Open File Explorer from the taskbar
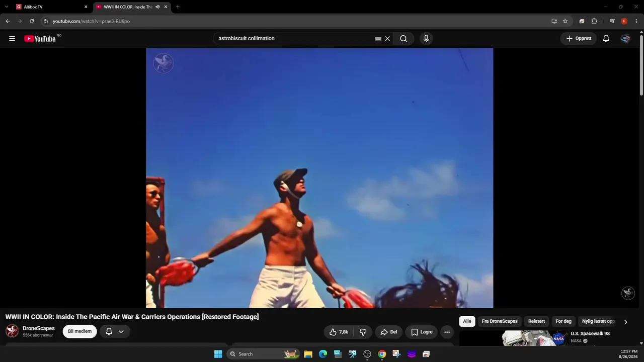This screenshot has height=362, width=644. (x=308, y=354)
